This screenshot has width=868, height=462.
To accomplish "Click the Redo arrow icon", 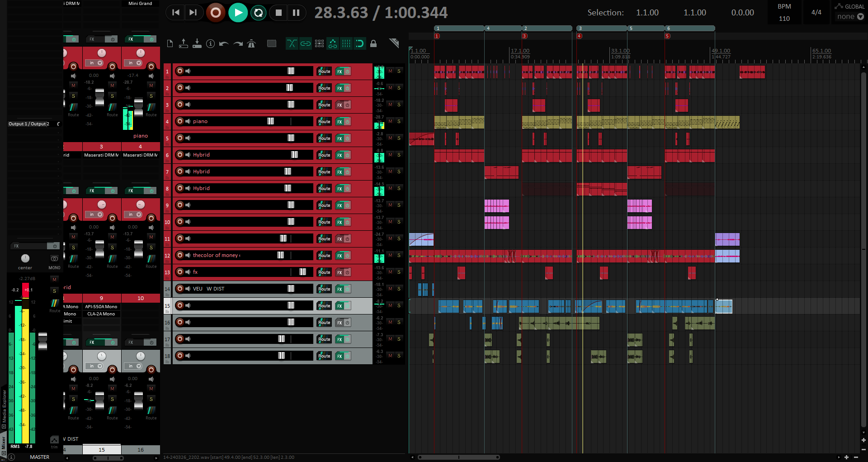I will tap(238, 43).
